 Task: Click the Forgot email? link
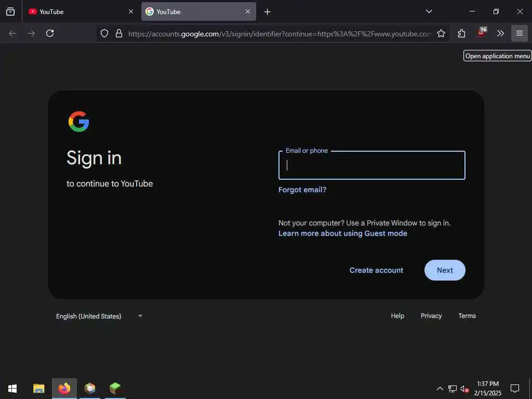click(302, 190)
